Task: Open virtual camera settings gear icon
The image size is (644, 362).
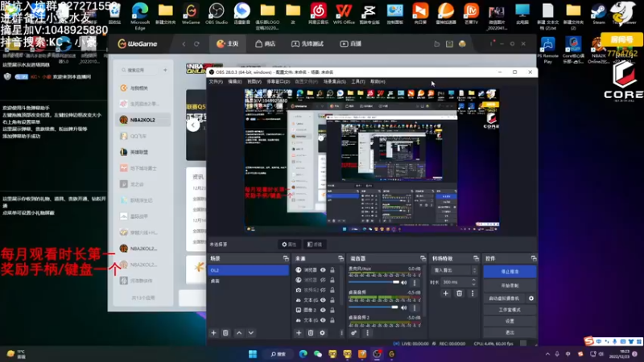Action: tap(531, 298)
